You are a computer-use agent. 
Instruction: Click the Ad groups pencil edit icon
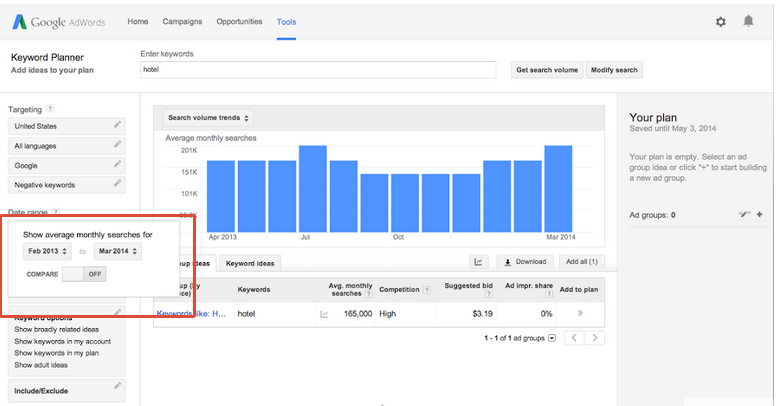744,214
